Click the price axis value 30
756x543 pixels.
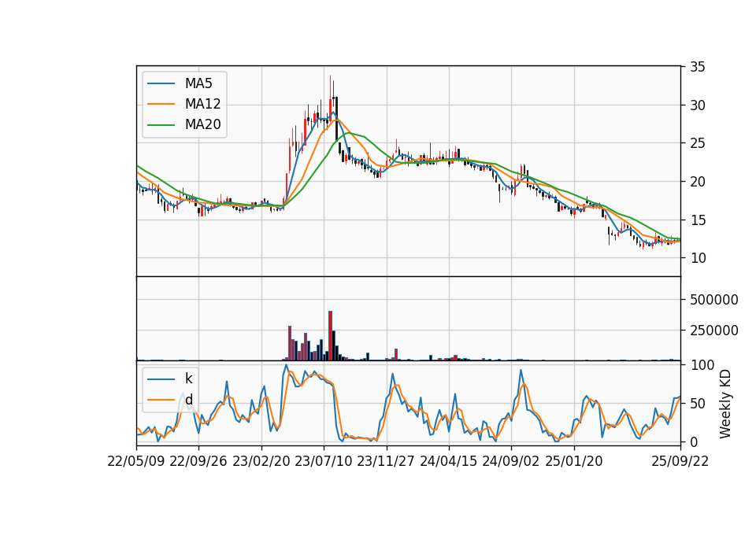[697, 105]
